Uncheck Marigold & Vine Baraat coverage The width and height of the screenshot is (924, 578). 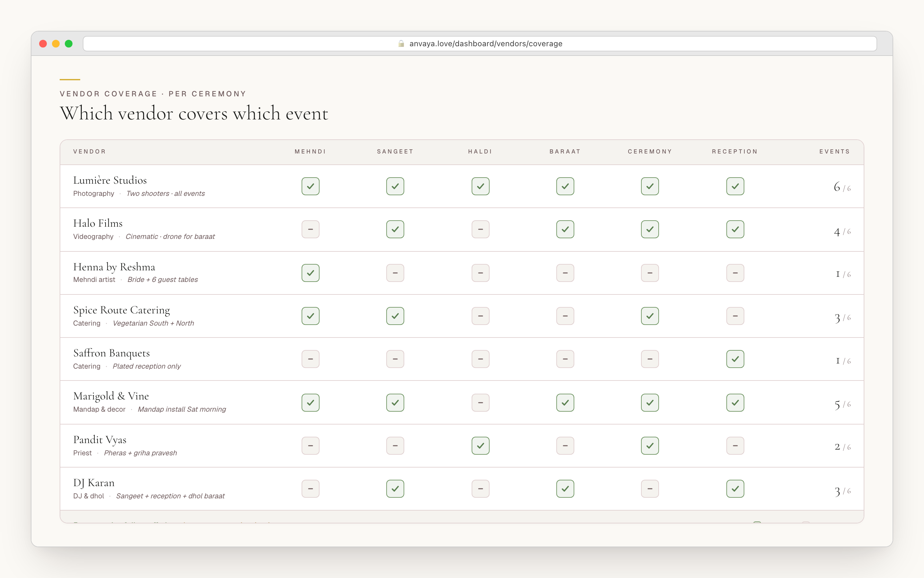[x=565, y=403]
